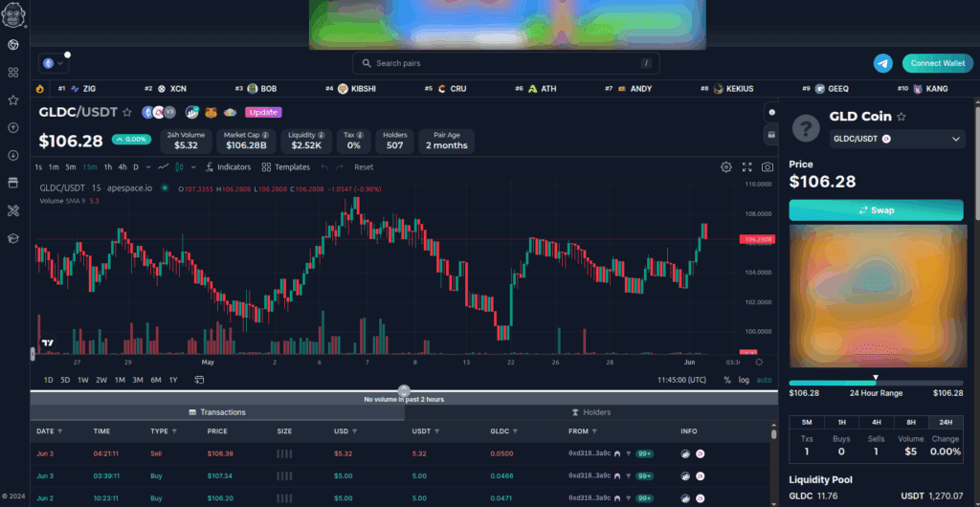The width and height of the screenshot is (980, 507).
Task: Select the 4h timeframe
Action: click(122, 166)
